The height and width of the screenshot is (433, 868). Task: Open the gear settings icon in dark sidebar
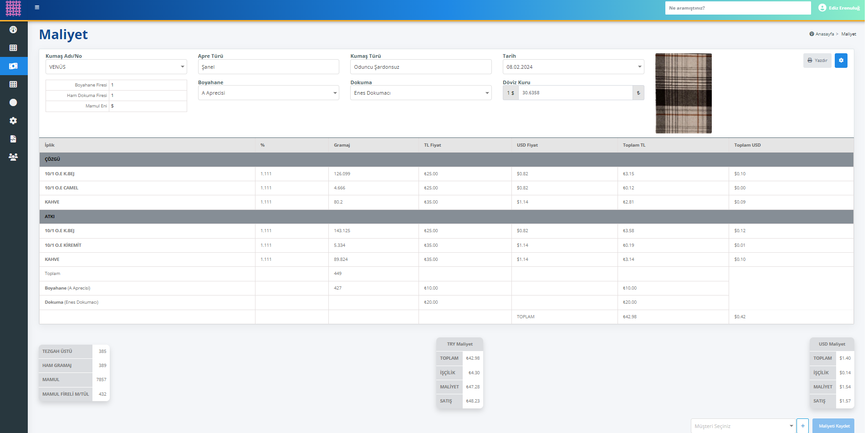click(13, 121)
